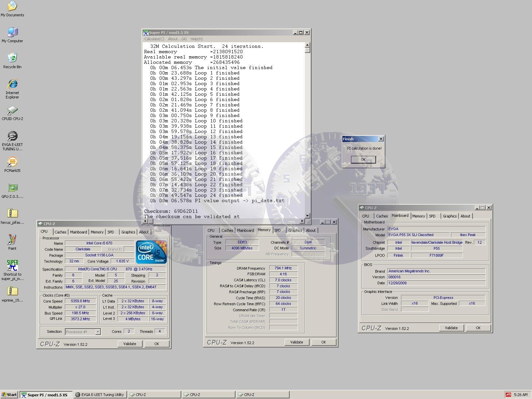Open Mainboard tab in CPU-Z CPU window

coord(78,232)
